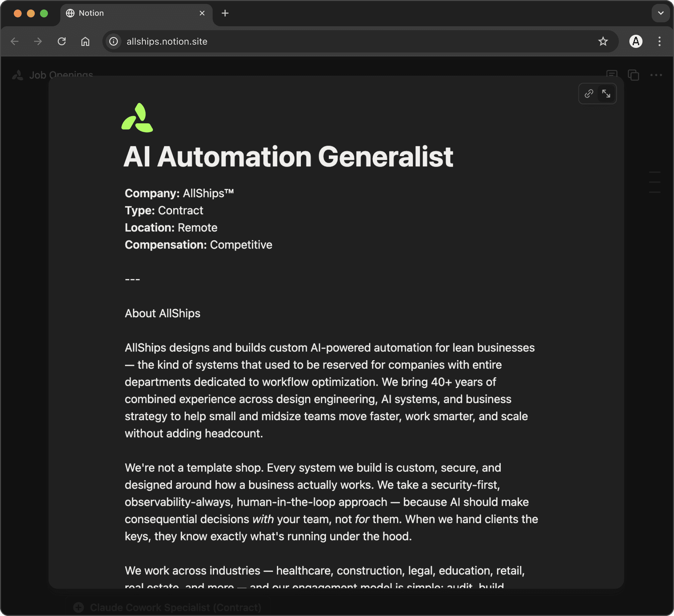Open Chrome's vertical three-dot menu

point(659,41)
